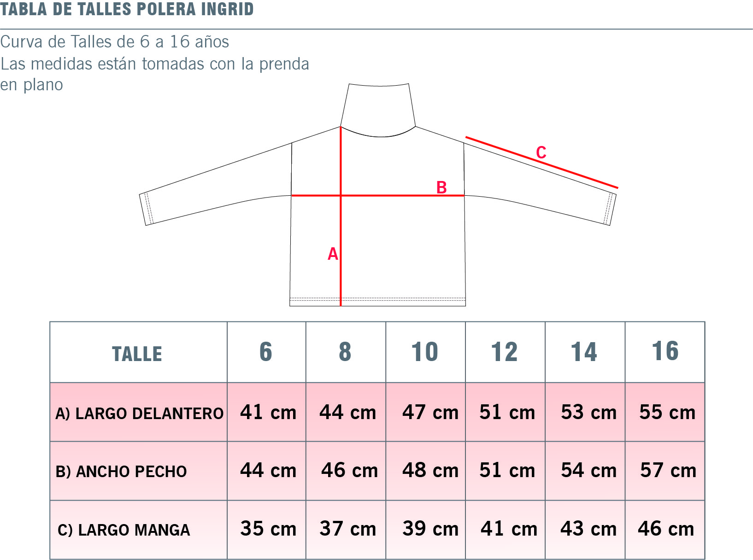The width and height of the screenshot is (753, 560).
Task: Select the size 14 column header
Action: pos(584,352)
